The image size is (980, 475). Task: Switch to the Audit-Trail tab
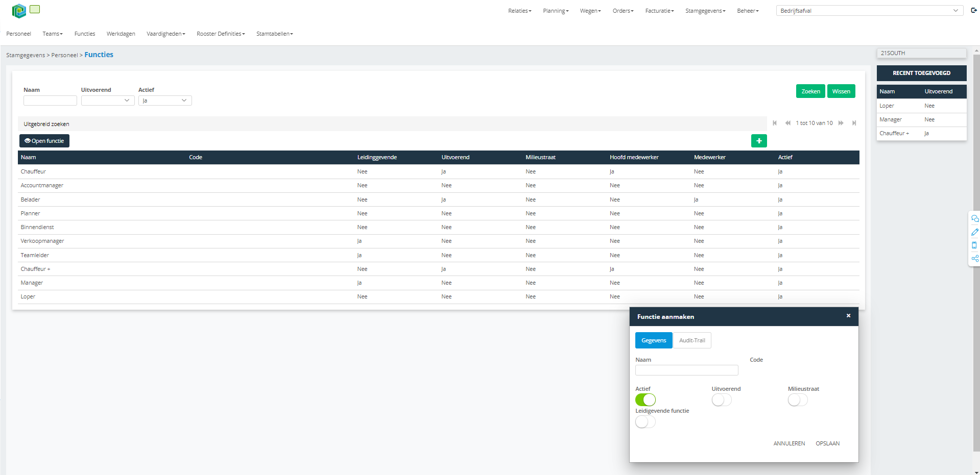692,340
